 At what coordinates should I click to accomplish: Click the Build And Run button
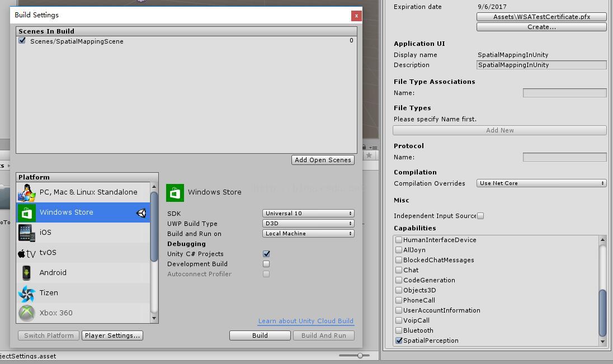(324, 335)
